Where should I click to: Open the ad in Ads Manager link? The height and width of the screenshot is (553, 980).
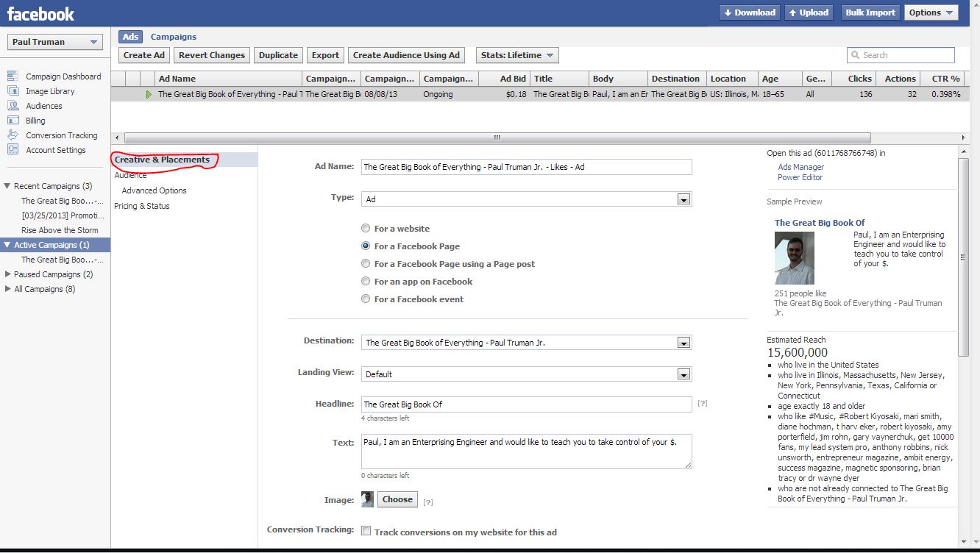(x=801, y=167)
